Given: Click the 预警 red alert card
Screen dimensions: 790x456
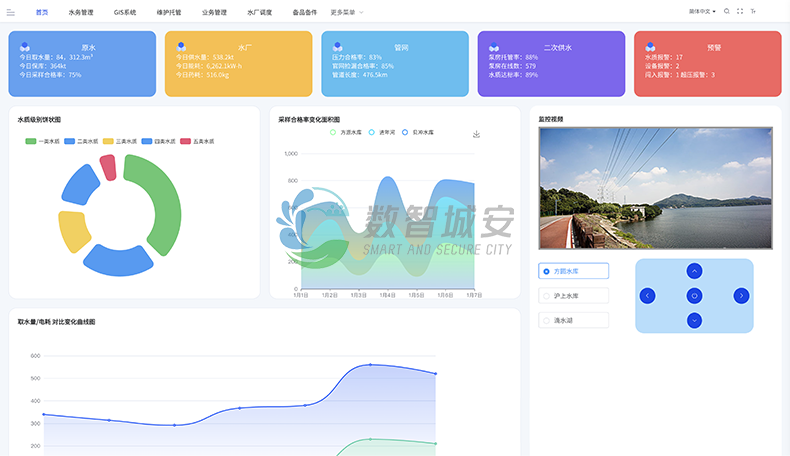Looking at the screenshot, I should (x=707, y=64).
